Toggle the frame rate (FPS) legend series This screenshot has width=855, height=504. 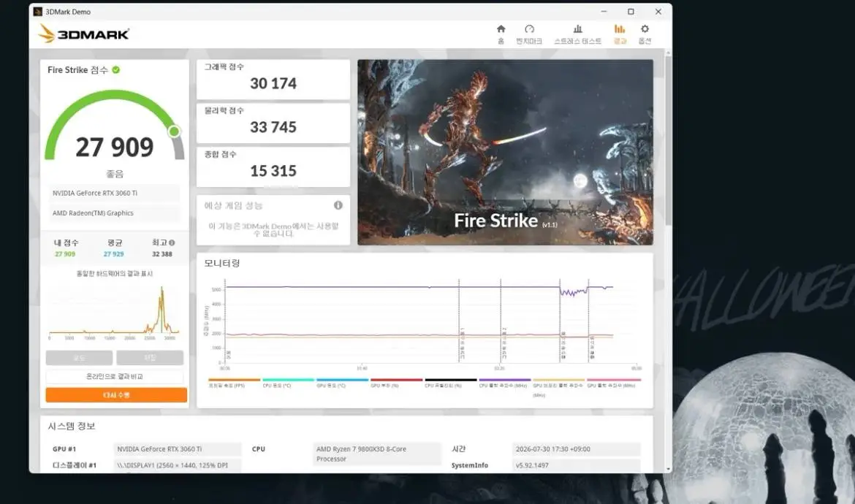coord(234,383)
